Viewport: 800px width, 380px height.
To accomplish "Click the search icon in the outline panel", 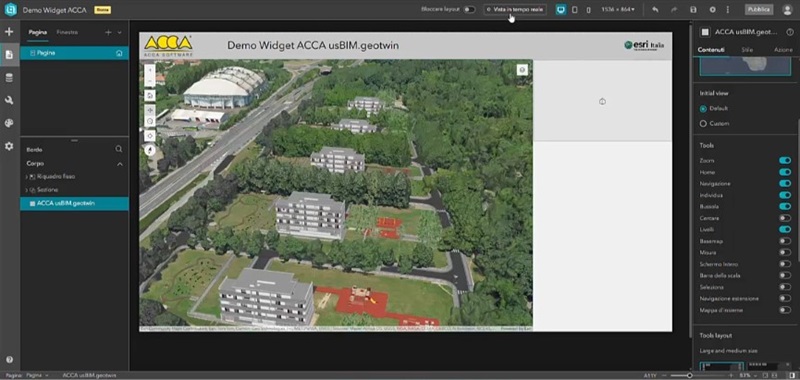I will click(118, 149).
